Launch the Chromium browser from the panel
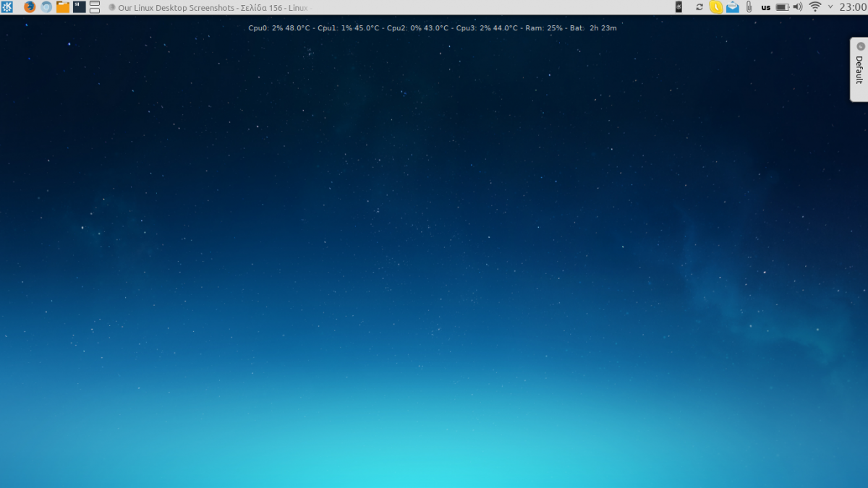The height and width of the screenshot is (488, 868). (x=46, y=7)
